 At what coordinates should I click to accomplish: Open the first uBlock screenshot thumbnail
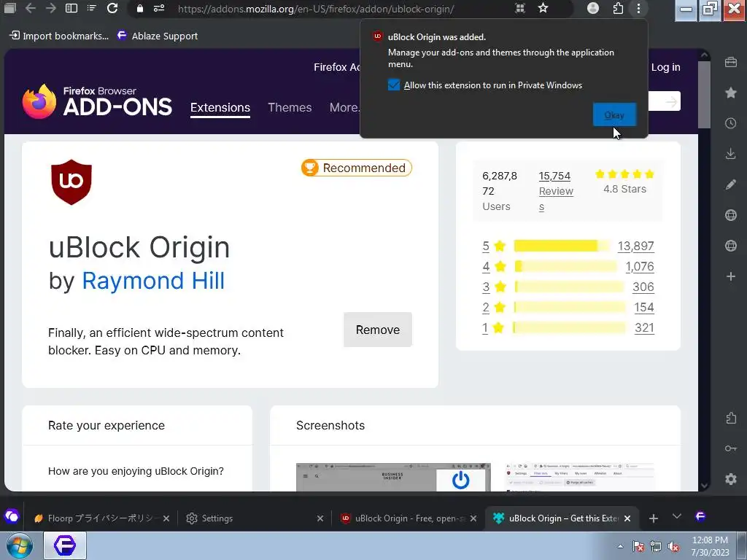point(393,477)
